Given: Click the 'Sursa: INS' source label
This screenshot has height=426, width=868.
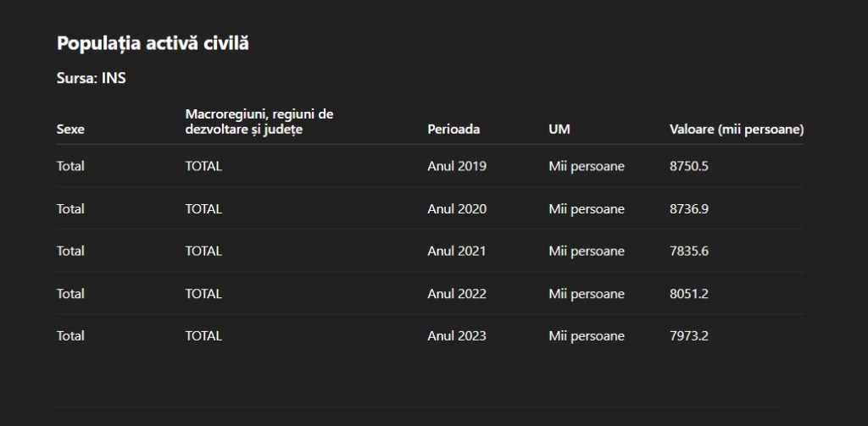Looking at the screenshot, I should pos(92,79).
